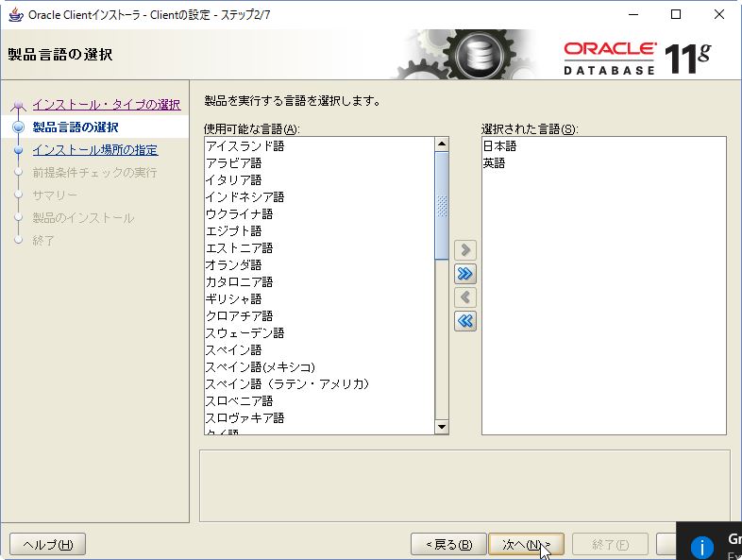This screenshot has height=560, width=742.
Task: Select スペイン語 in available languages
Action: click(x=319, y=350)
